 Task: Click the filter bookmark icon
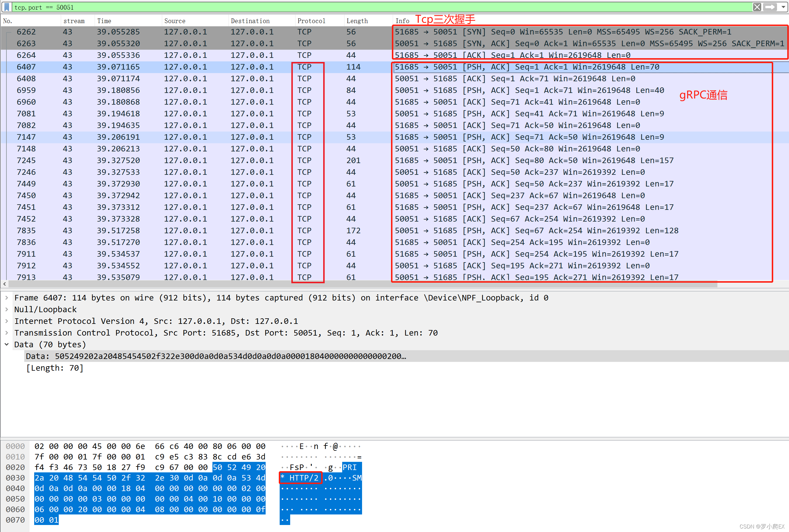click(x=6, y=7)
